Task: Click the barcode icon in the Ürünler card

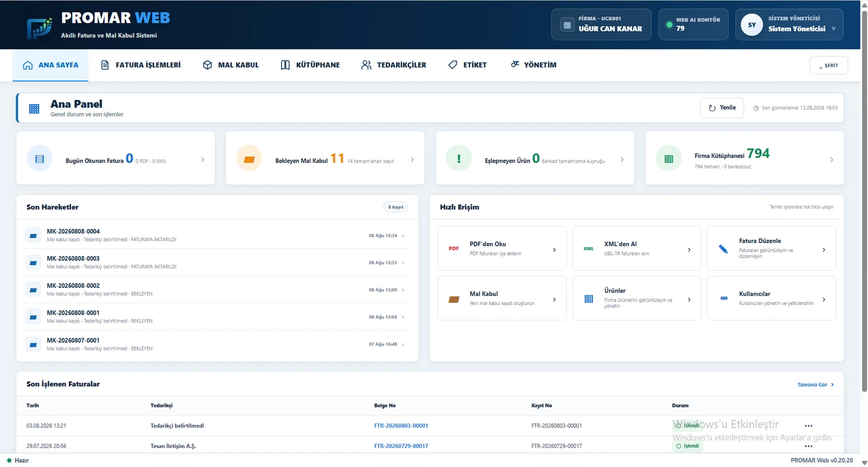Action: coord(589,299)
